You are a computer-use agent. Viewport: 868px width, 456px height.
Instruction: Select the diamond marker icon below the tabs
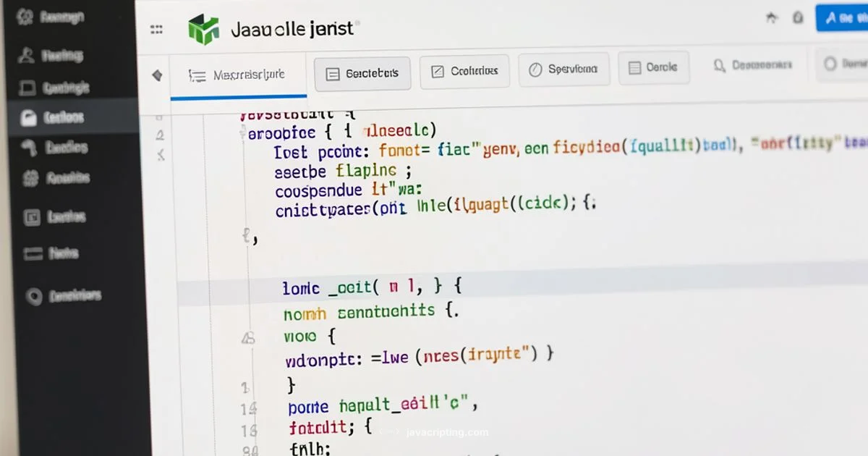(x=157, y=75)
